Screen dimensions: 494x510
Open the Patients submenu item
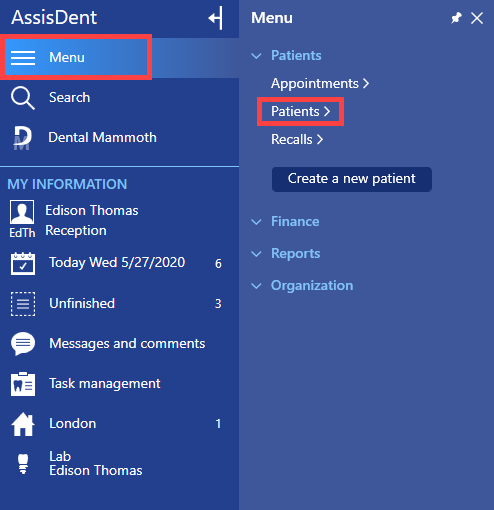pos(300,111)
